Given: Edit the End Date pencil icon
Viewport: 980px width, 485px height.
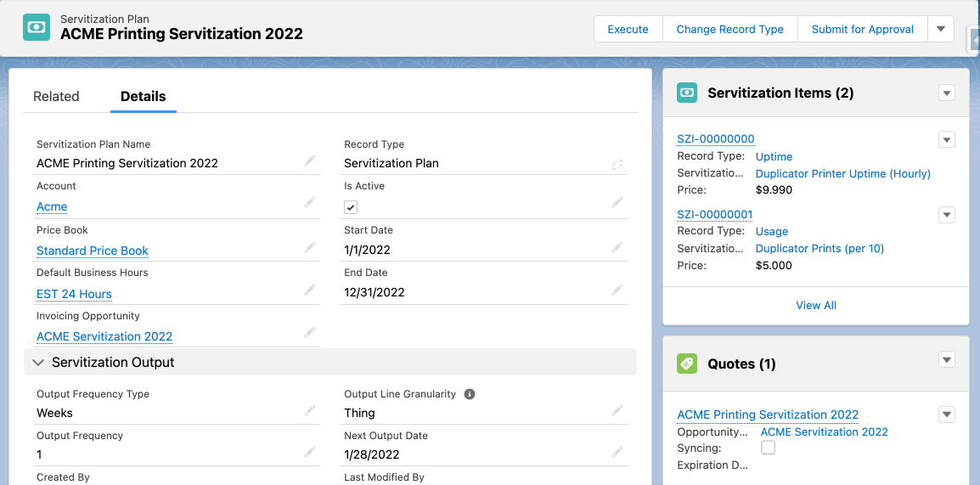Looking at the screenshot, I should pos(617,290).
